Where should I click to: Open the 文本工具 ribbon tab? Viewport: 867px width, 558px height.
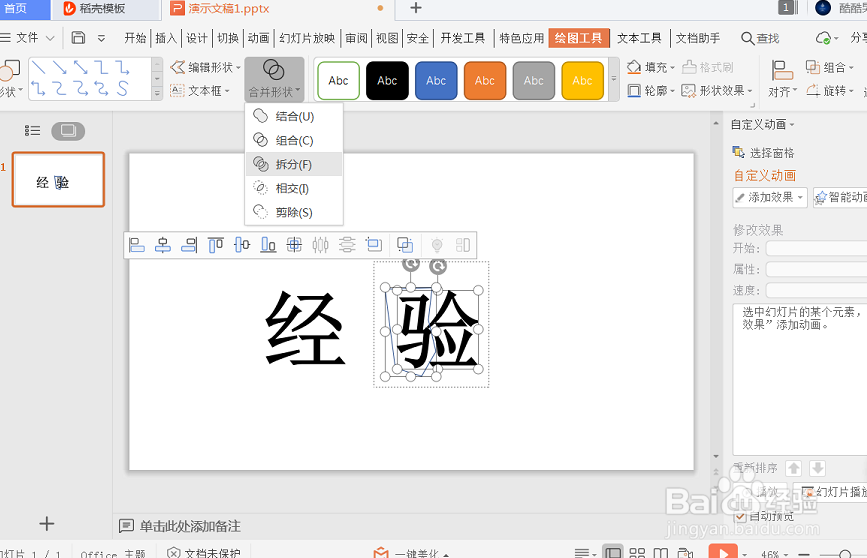coord(639,38)
